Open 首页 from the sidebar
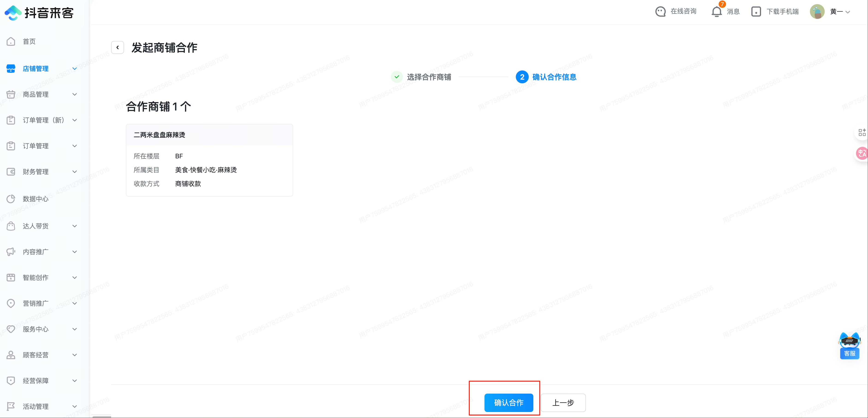868x418 pixels. (29, 41)
